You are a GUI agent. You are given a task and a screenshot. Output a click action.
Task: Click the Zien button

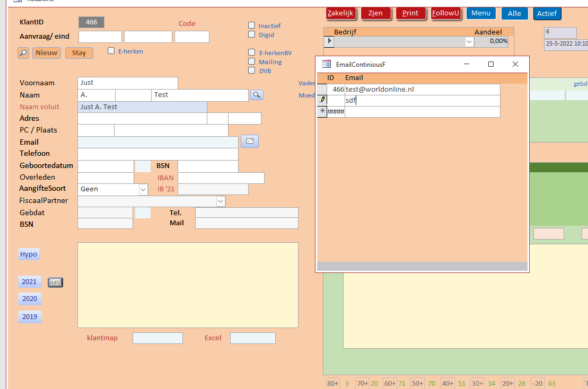(x=376, y=13)
